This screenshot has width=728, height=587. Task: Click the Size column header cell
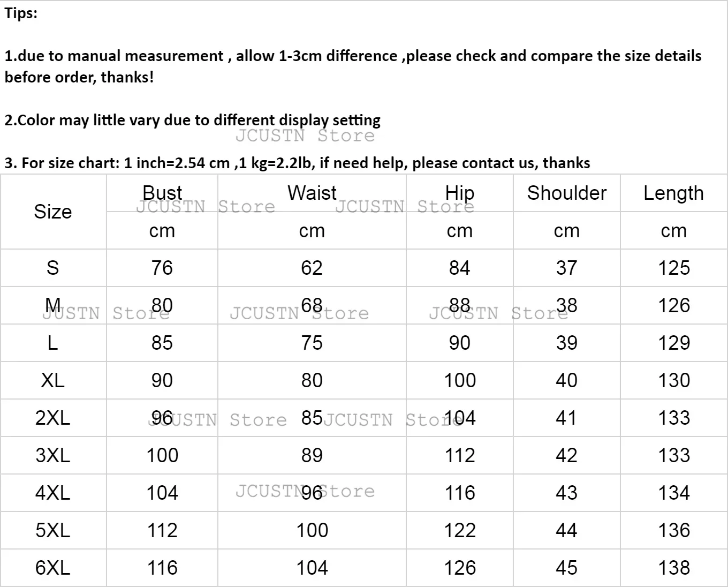click(52, 212)
